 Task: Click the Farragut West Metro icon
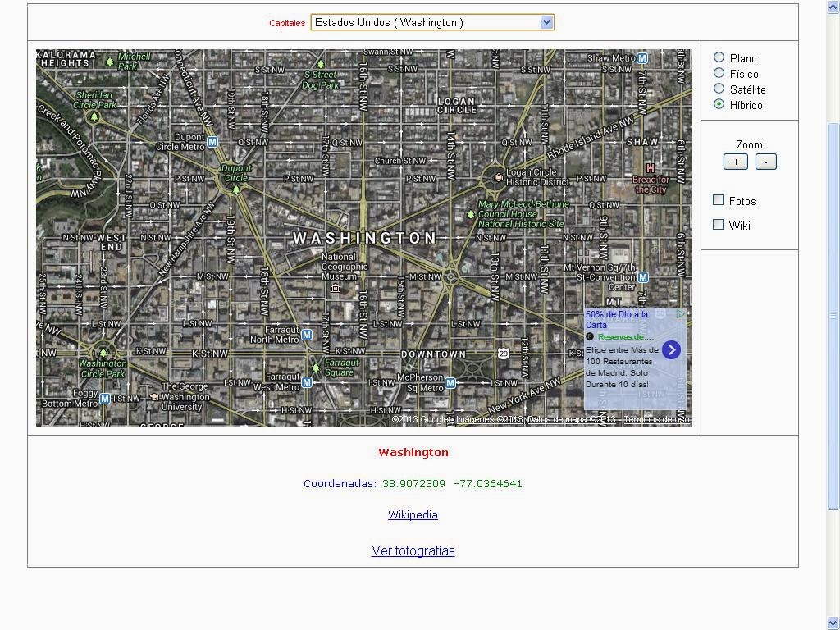pyautogui.click(x=307, y=382)
